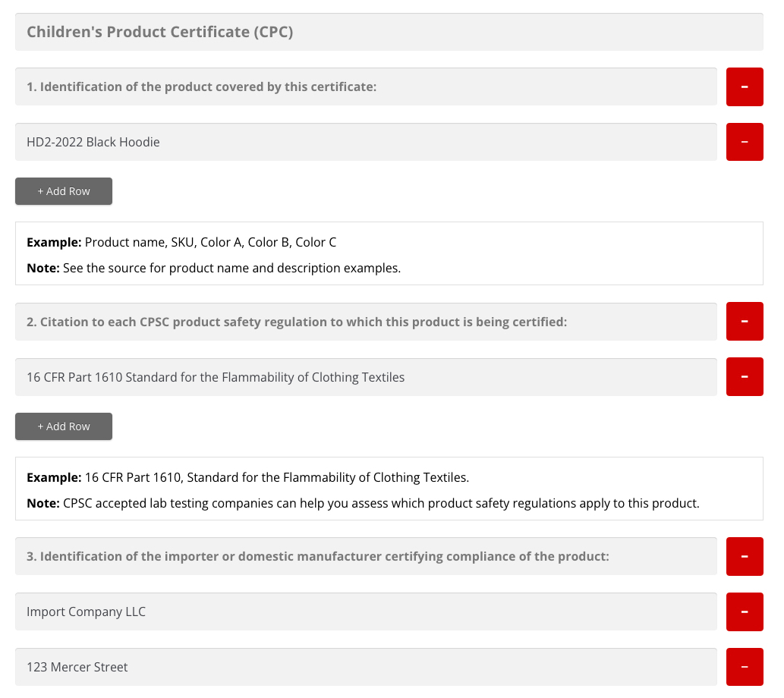The width and height of the screenshot is (784, 698).
Task: Edit the 16 CFR Part 1610 text field
Action: (366, 377)
